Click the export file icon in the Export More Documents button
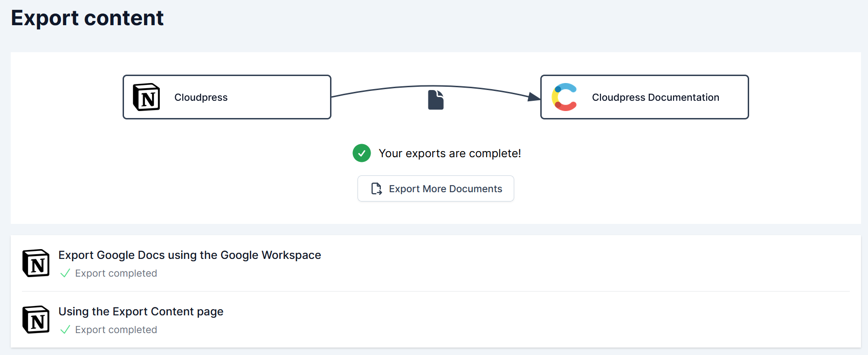This screenshot has width=868, height=355. pos(376,188)
